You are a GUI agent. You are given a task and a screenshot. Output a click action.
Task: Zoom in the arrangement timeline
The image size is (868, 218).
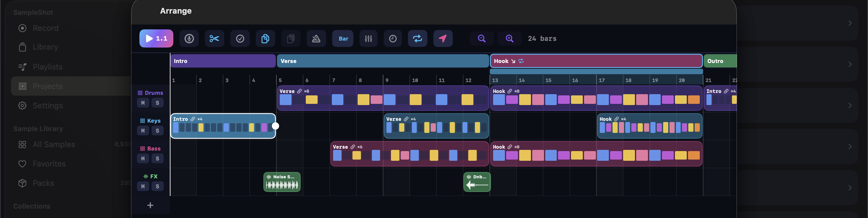509,38
